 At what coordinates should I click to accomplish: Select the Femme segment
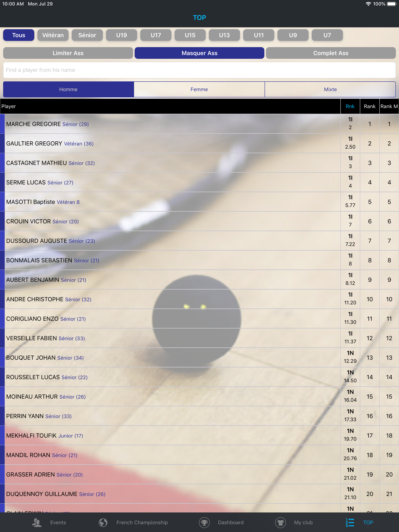point(199,89)
